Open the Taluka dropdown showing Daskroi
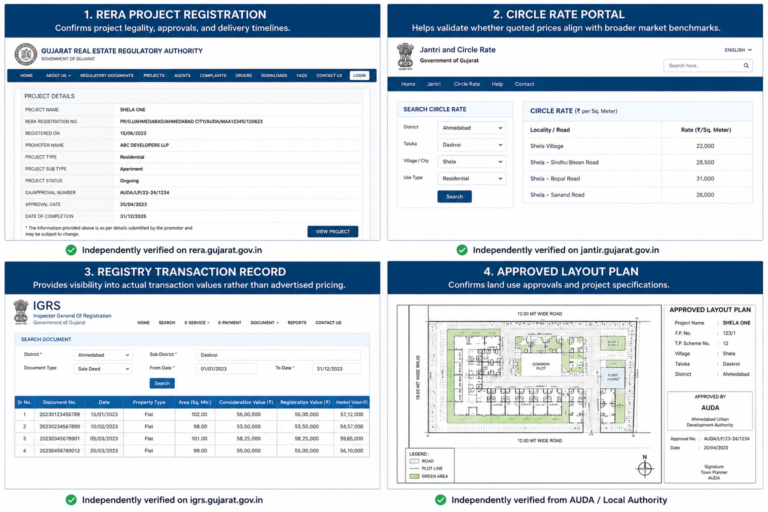The height and width of the screenshot is (512, 768). click(472, 145)
